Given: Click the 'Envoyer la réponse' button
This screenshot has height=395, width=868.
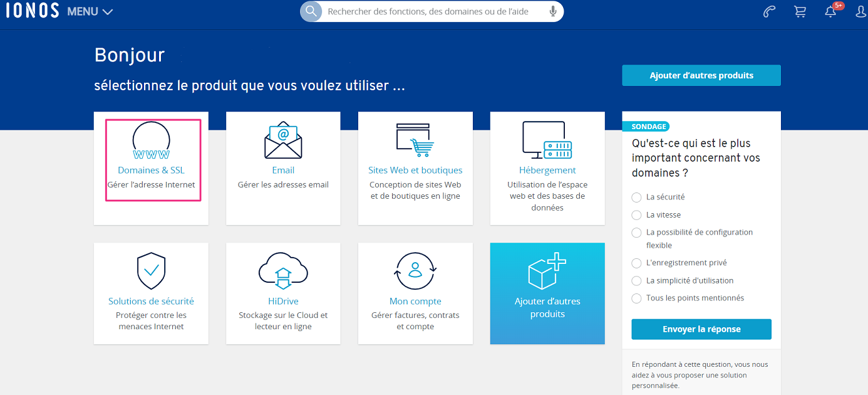Looking at the screenshot, I should (701, 329).
